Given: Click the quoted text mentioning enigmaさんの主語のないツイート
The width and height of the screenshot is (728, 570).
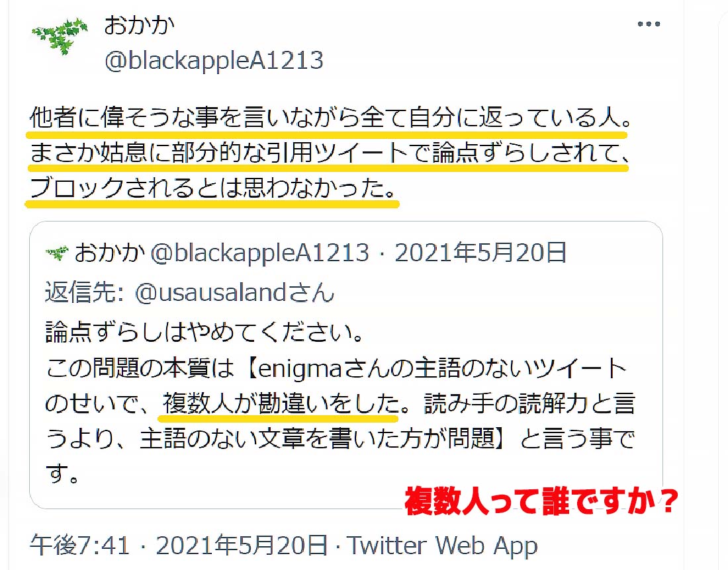Looking at the screenshot, I should coord(337,368).
